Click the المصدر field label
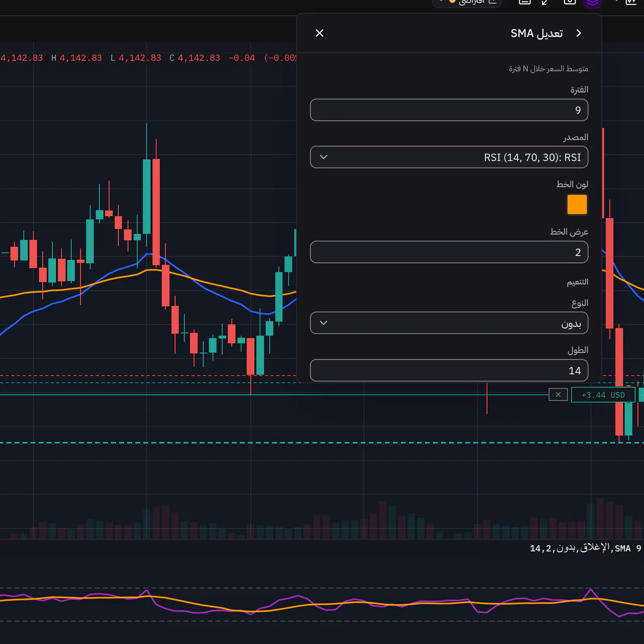The height and width of the screenshot is (644, 644). 576,137
